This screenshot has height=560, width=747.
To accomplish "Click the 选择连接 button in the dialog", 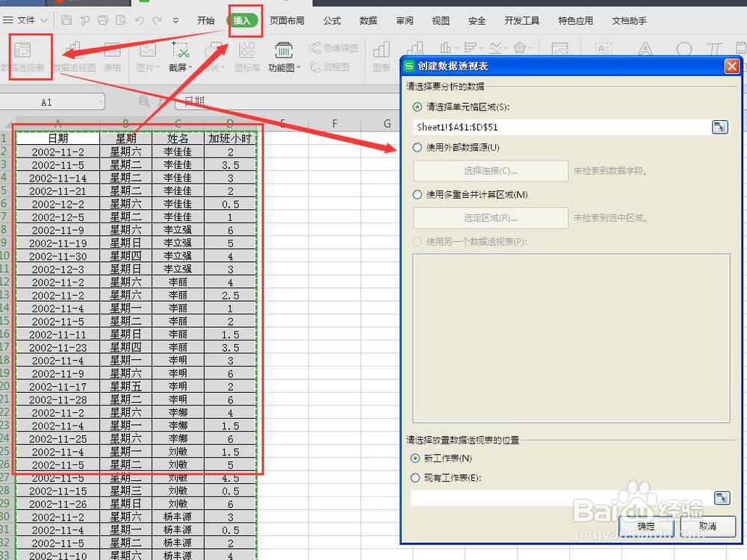I will tap(490, 170).
